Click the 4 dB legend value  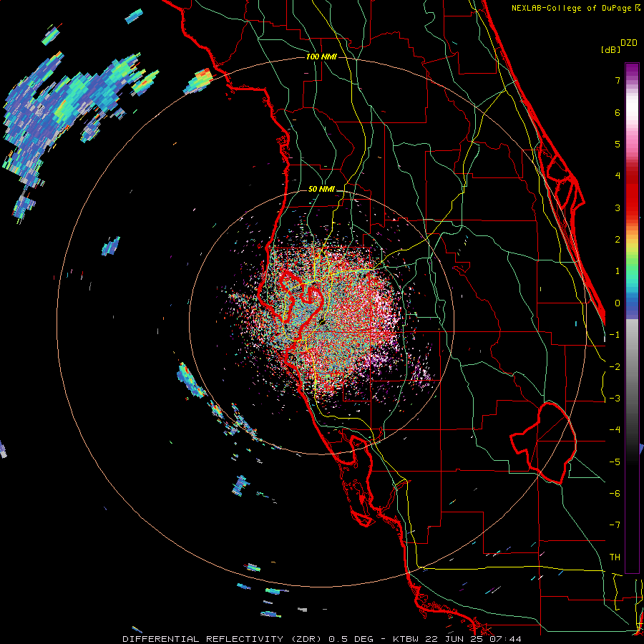click(618, 176)
